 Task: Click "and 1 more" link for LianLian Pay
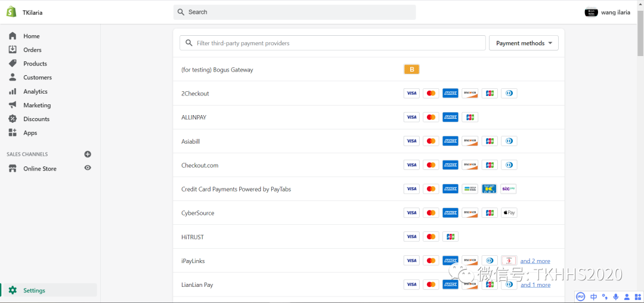point(535,285)
